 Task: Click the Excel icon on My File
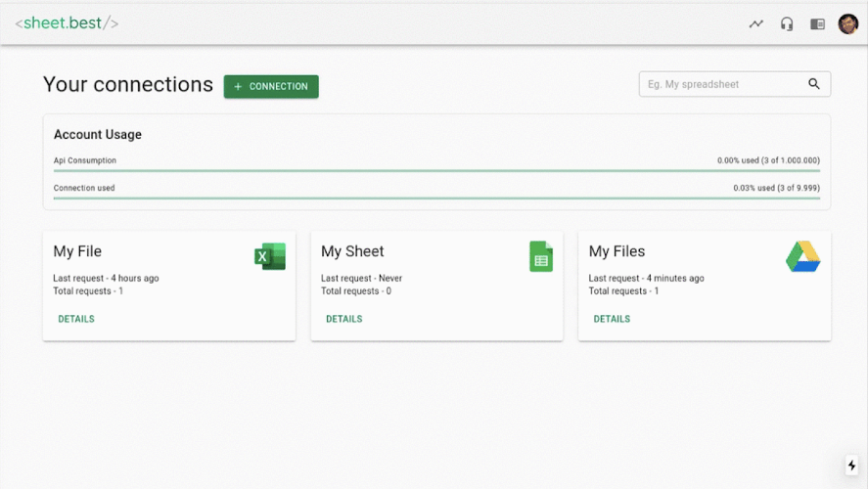click(270, 256)
